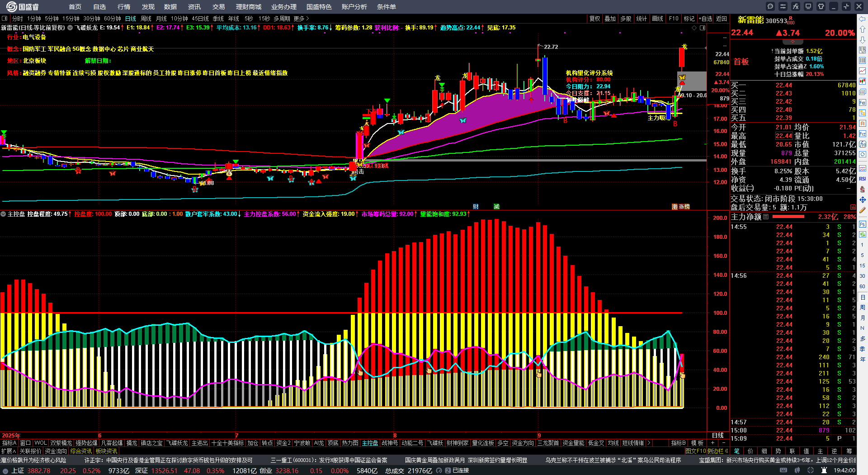Open the 指标A indicator group

tap(9, 443)
